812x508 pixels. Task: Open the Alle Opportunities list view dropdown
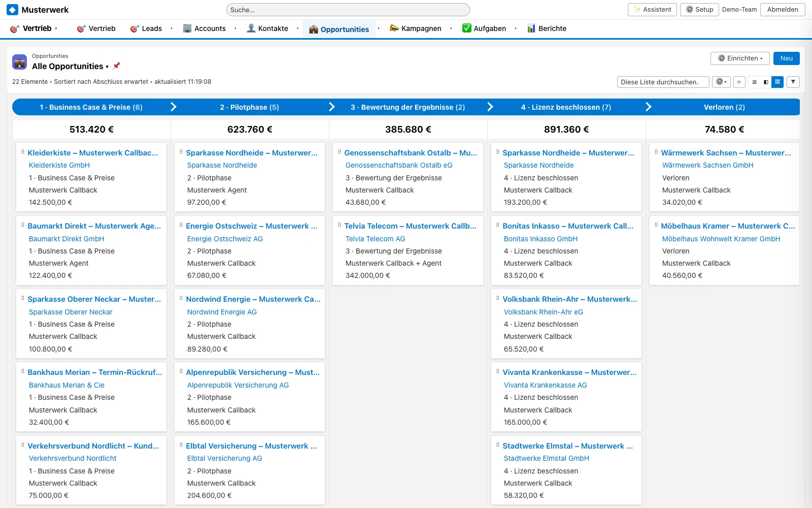(x=107, y=67)
